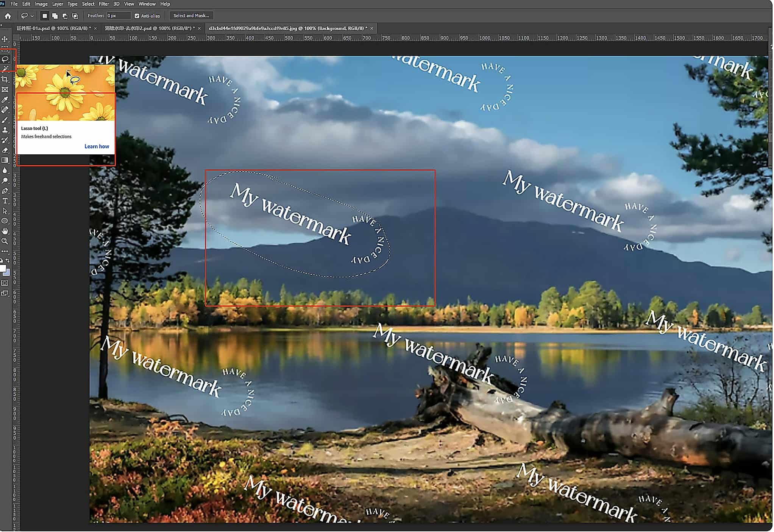Click the Learn how link in tooltip
The image size is (774, 532).
click(x=97, y=147)
